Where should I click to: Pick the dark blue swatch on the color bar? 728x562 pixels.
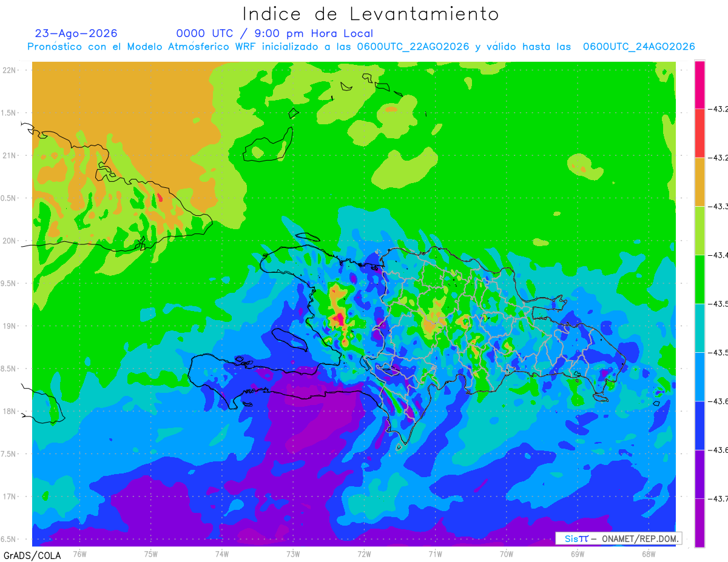(x=699, y=425)
